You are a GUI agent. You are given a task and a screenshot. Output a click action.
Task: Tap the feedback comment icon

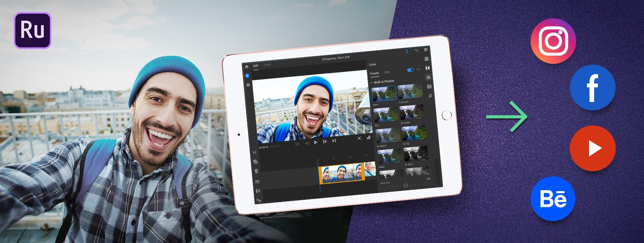426,50
